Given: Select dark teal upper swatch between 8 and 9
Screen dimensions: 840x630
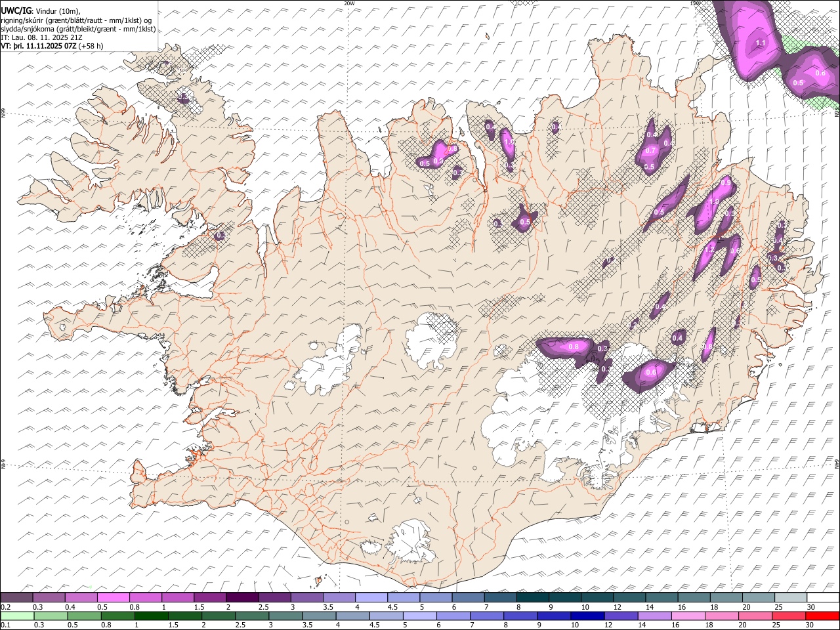Looking at the screenshot, I should [532, 598].
